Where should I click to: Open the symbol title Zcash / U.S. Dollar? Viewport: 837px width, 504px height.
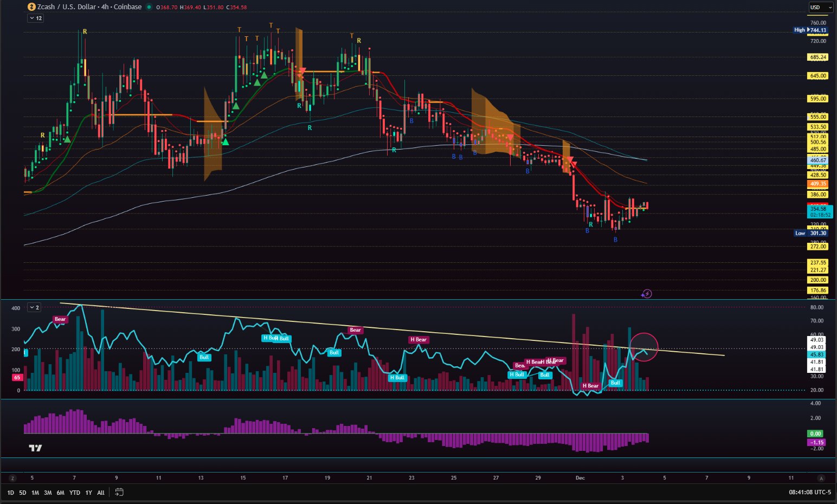67,7
